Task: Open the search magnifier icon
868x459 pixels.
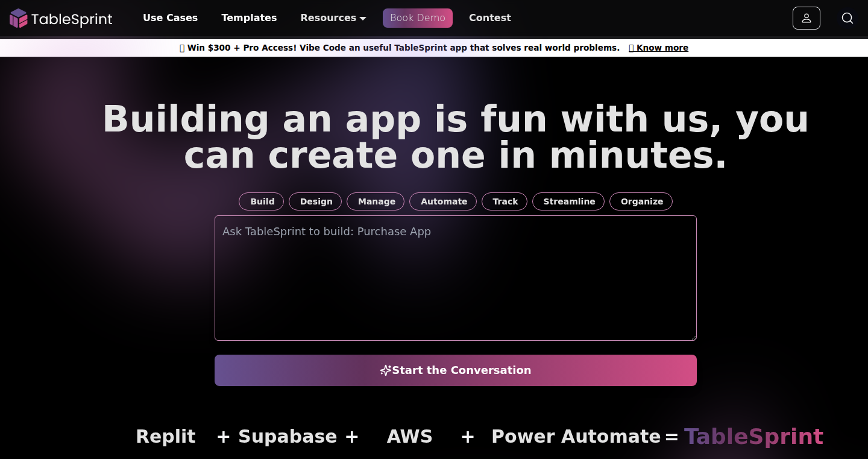Action: coord(848,18)
